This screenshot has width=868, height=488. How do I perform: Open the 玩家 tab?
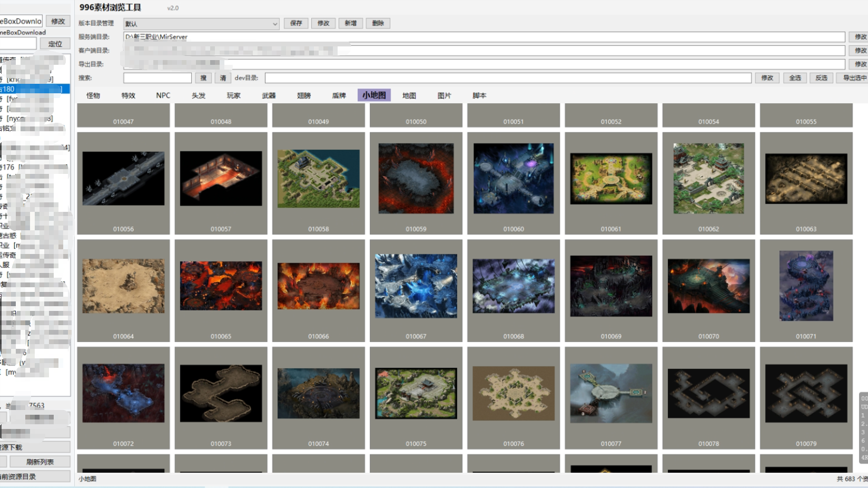coord(234,95)
